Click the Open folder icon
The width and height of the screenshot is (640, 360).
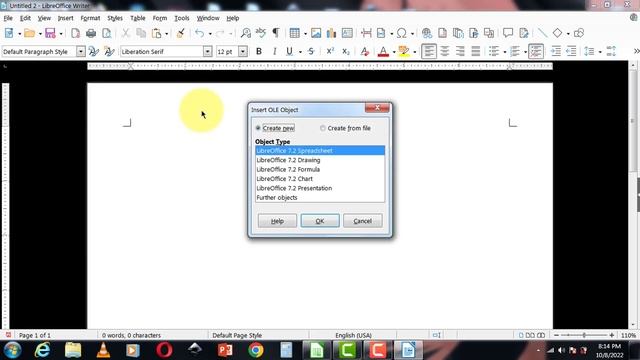click(29, 33)
